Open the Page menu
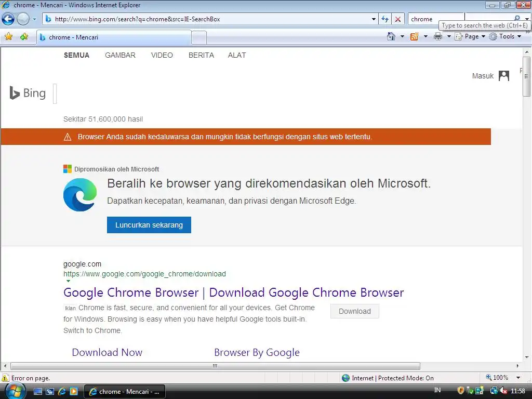This screenshot has height=399, width=532. (x=470, y=36)
